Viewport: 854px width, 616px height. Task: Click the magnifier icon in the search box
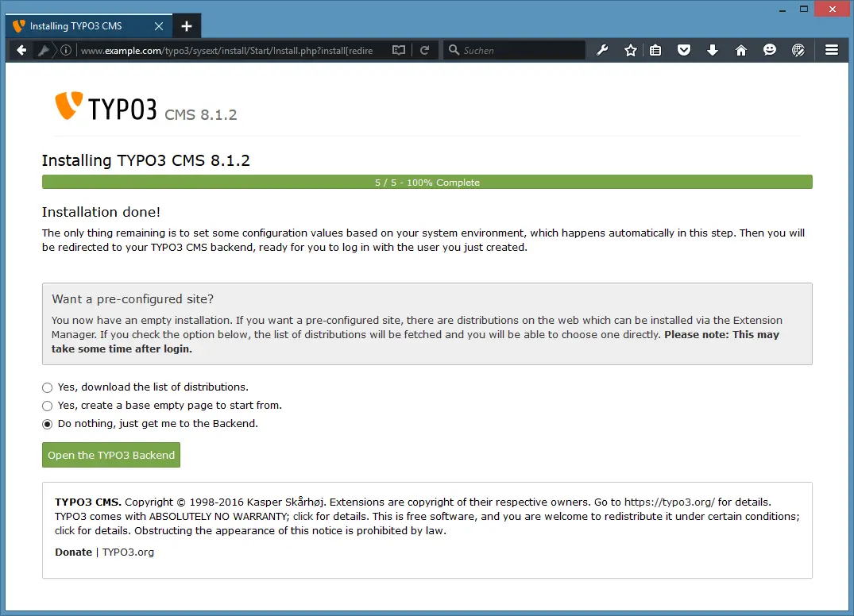(454, 50)
